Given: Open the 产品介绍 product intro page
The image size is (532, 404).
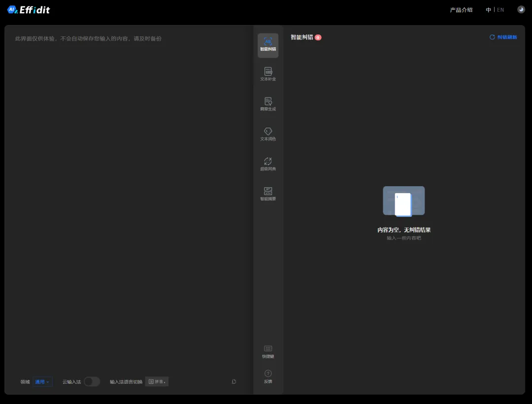Looking at the screenshot, I should click(x=461, y=10).
